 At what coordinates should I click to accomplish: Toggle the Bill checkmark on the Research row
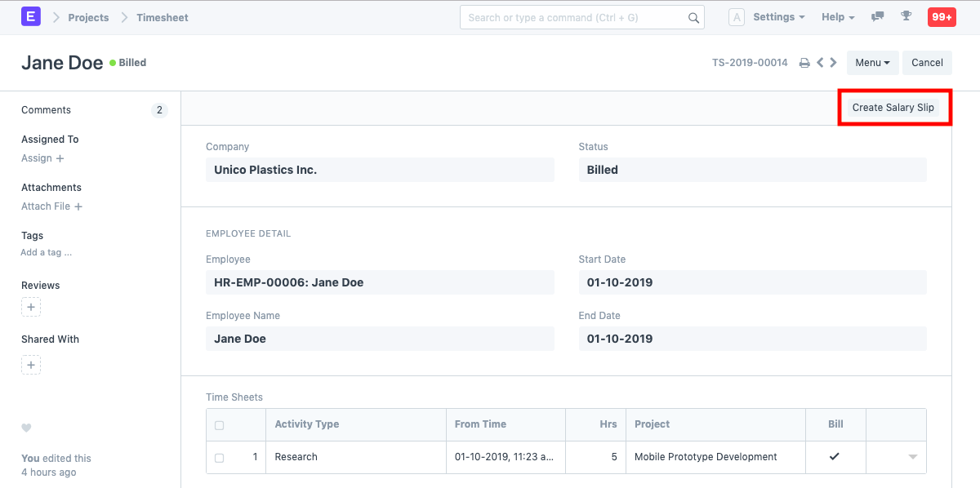[x=835, y=457]
